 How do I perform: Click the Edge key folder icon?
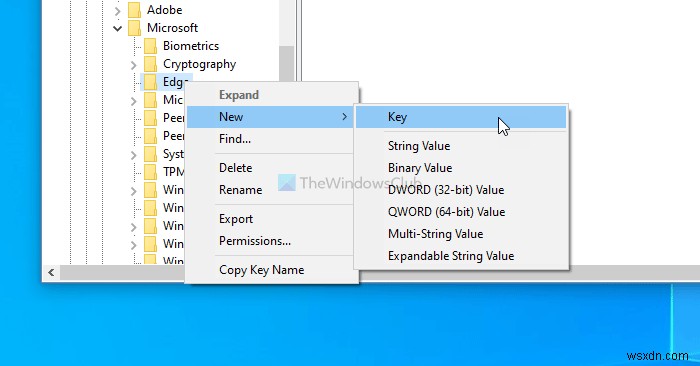pos(150,82)
